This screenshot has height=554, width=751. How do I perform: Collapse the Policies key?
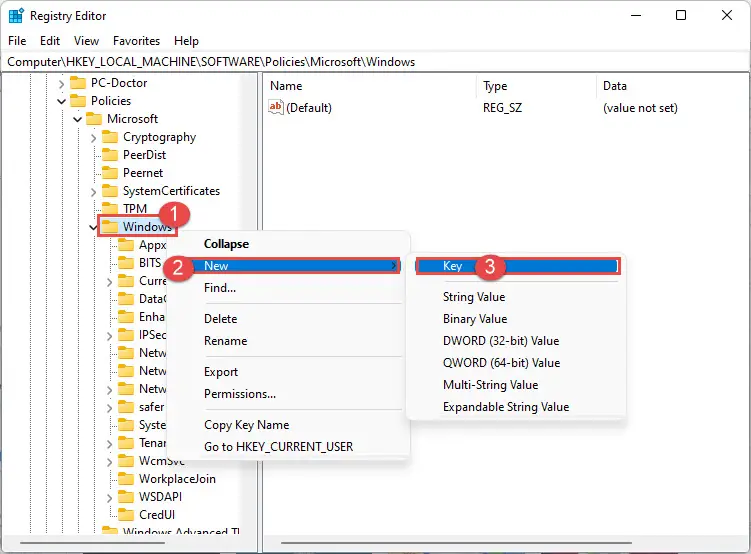[x=61, y=102]
